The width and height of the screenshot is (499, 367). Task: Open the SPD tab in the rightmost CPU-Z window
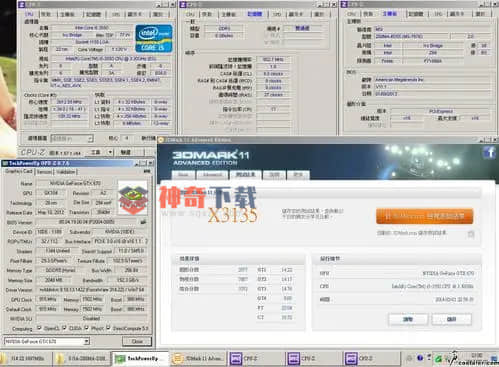pyautogui.click(x=438, y=14)
